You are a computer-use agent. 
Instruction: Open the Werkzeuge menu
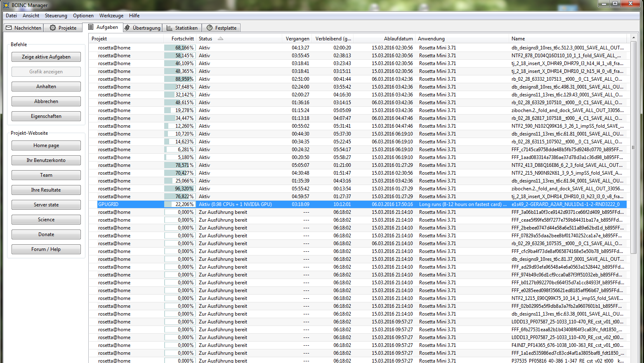tap(111, 16)
